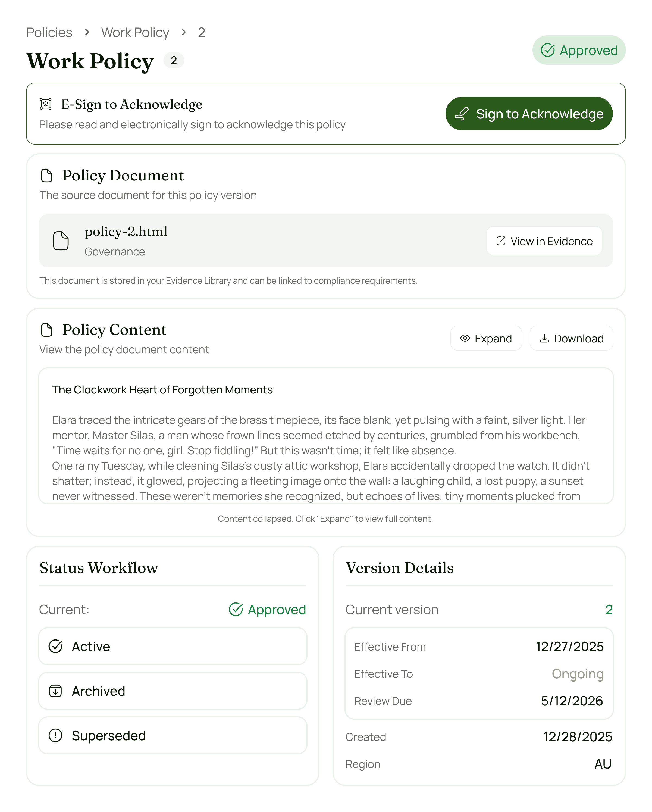
Task: Select the Archived workflow status
Action: (x=173, y=691)
